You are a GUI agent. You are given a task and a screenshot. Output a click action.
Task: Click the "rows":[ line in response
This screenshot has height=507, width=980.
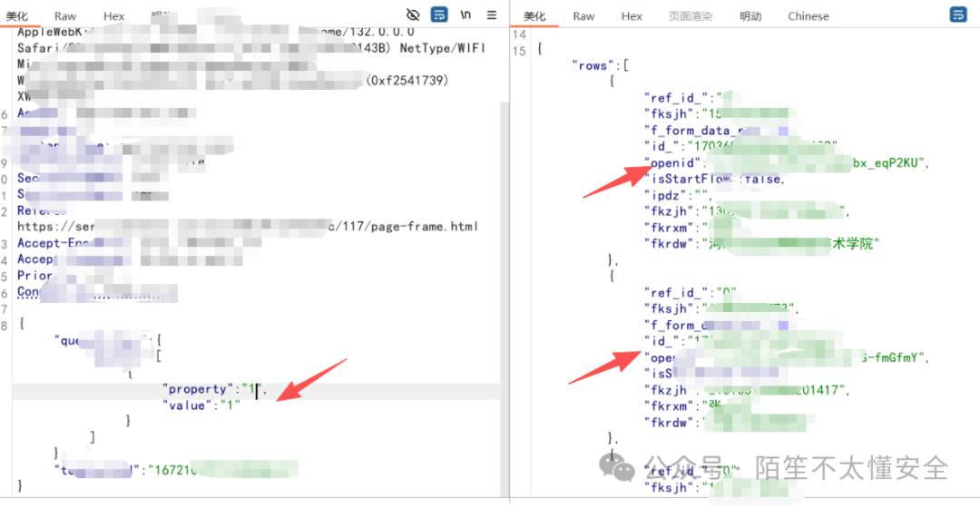pyautogui.click(x=600, y=65)
